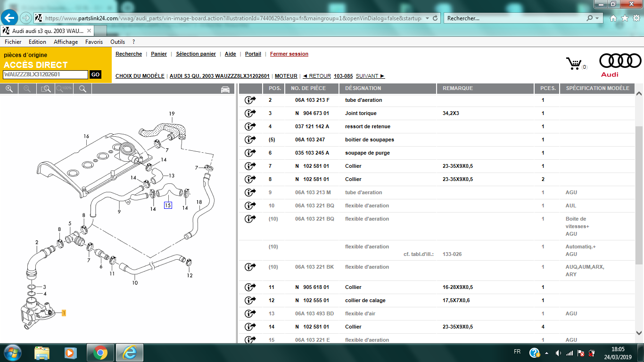
Task: Click the VIN number input field
Action: tap(46, 74)
